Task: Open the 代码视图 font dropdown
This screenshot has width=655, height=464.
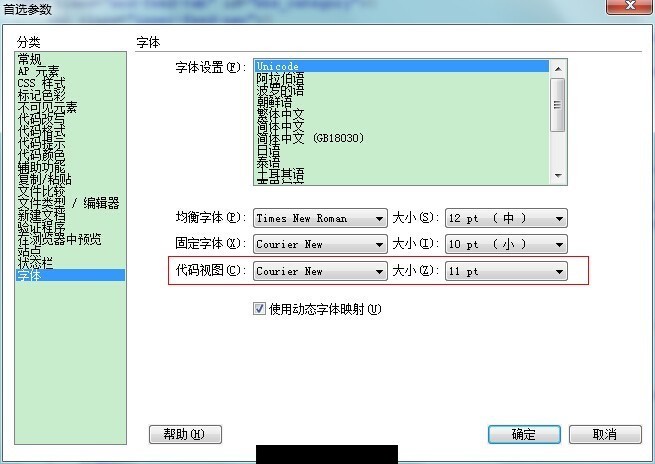Action: click(320, 271)
